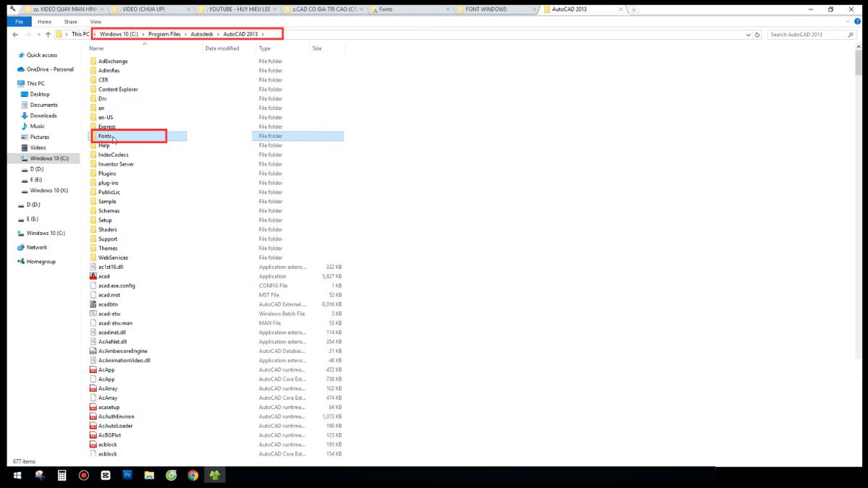This screenshot has height=488, width=868.
Task: Click the Music note icon in the sidebar
Action: [24, 127]
